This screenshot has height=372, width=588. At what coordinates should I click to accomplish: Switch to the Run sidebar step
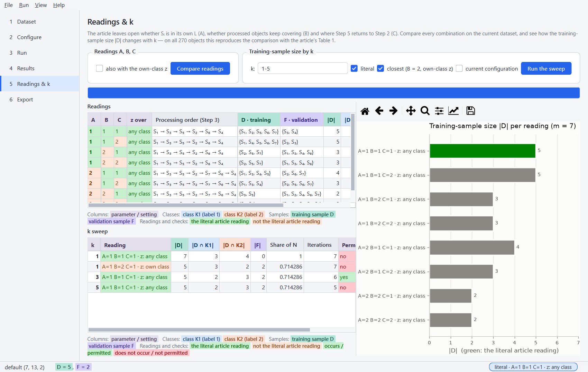pyautogui.click(x=40, y=53)
